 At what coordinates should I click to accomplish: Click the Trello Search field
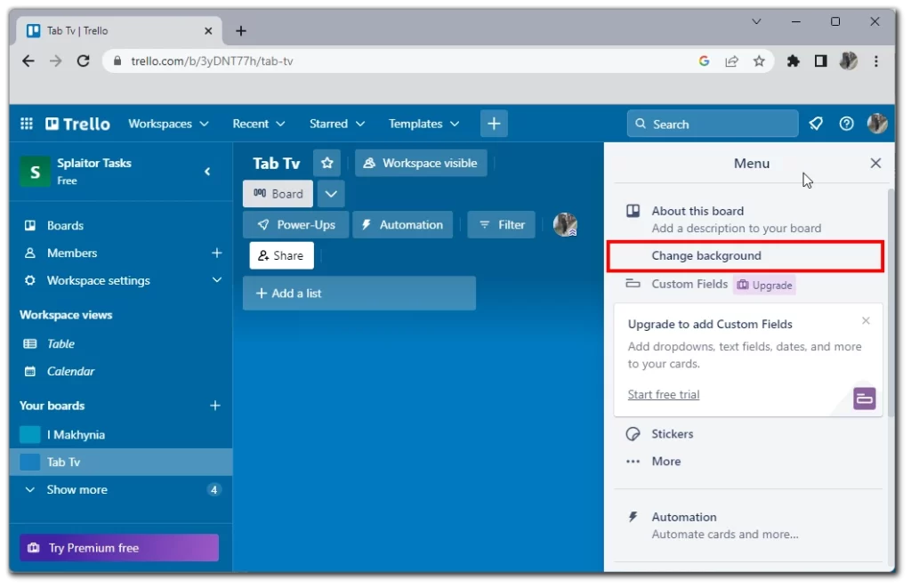coord(713,124)
